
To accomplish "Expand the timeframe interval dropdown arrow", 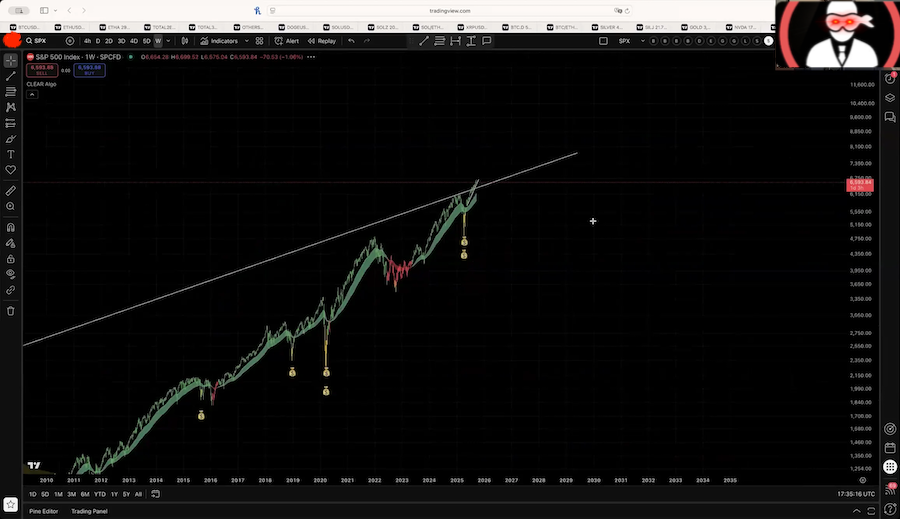I will click(169, 41).
